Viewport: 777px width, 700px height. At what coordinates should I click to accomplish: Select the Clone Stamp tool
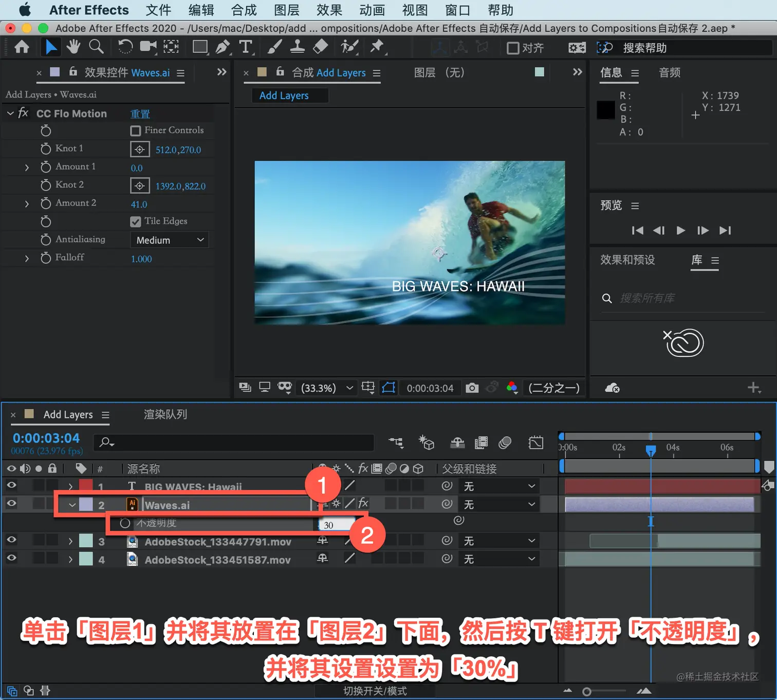click(297, 47)
